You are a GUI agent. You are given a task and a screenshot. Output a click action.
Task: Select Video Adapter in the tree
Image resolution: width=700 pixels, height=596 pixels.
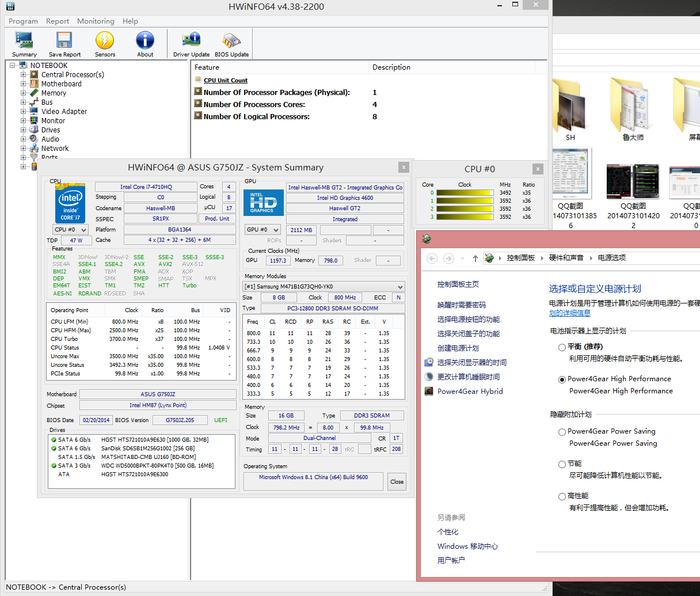coord(64,112)
